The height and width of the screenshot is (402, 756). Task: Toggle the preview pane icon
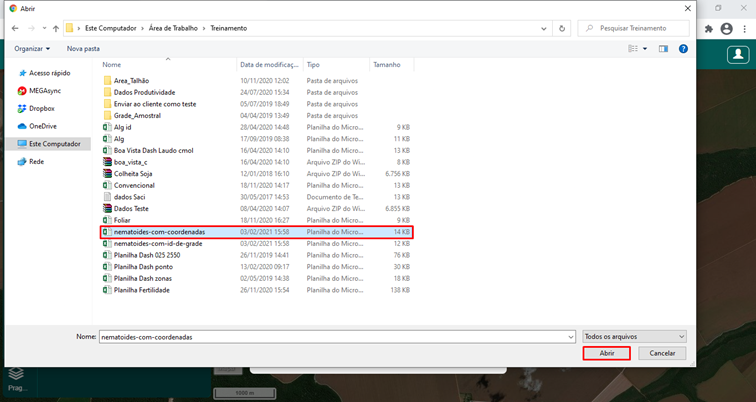point(663,49)
